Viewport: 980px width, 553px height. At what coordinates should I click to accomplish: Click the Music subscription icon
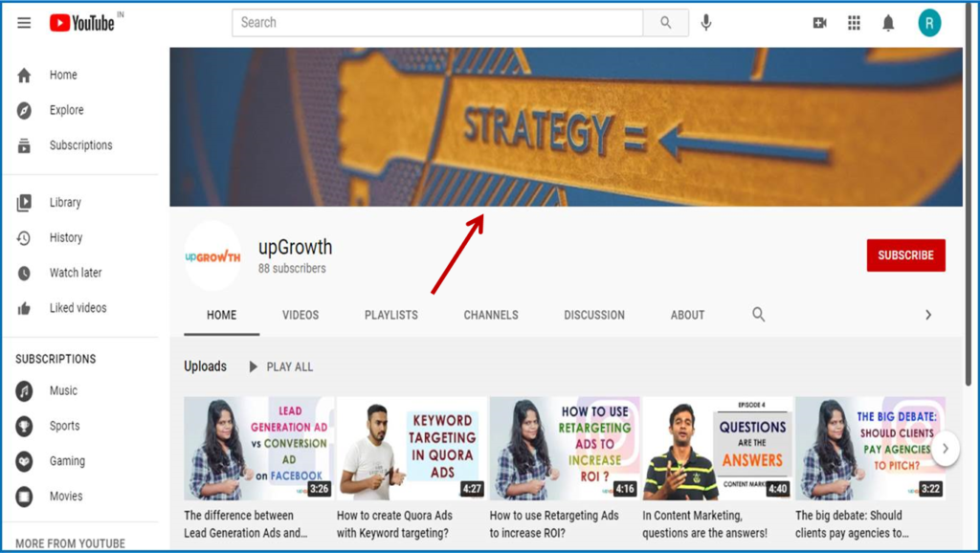24,391
